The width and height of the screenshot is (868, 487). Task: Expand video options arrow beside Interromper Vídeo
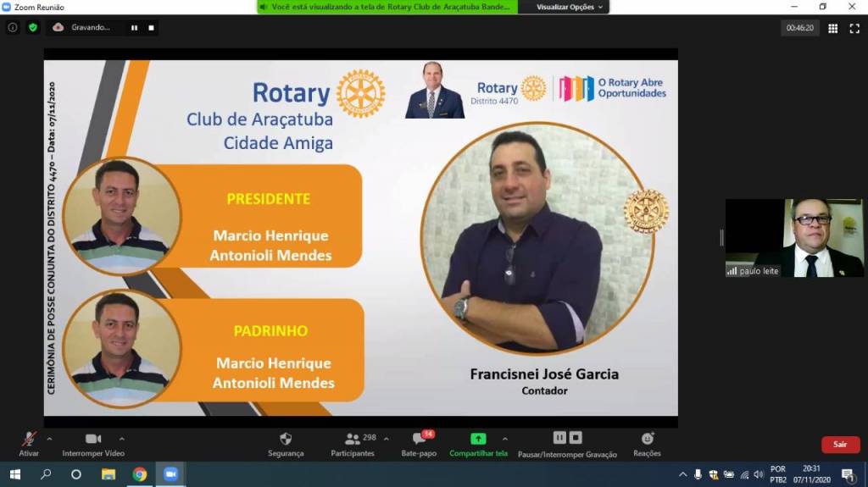(x=122, y=439)
